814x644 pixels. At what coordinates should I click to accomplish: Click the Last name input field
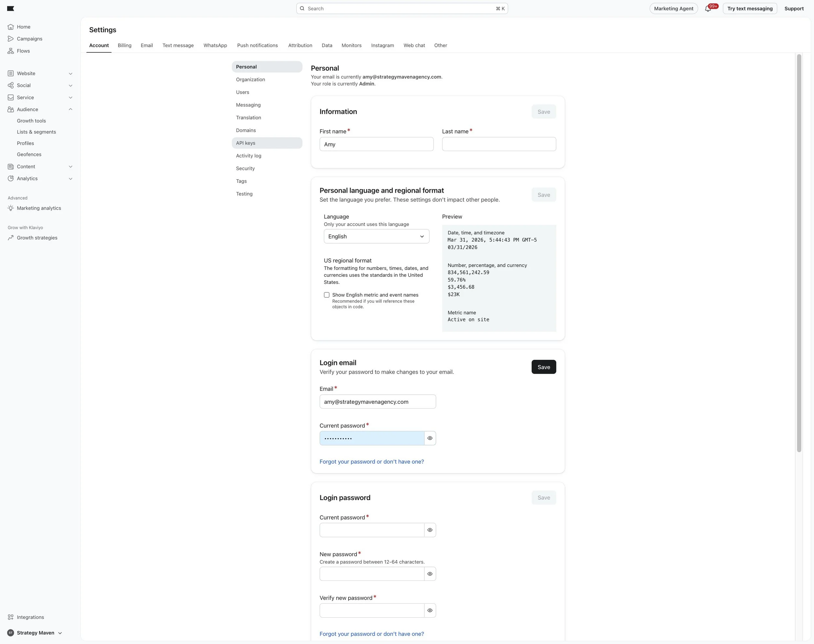coord(498,145)
